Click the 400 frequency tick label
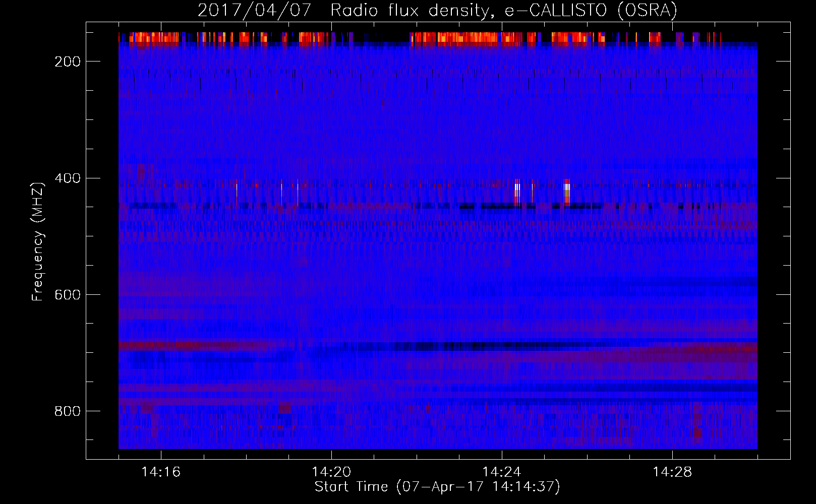The height and width of the screenshot is (504, 816). (68, 178)
